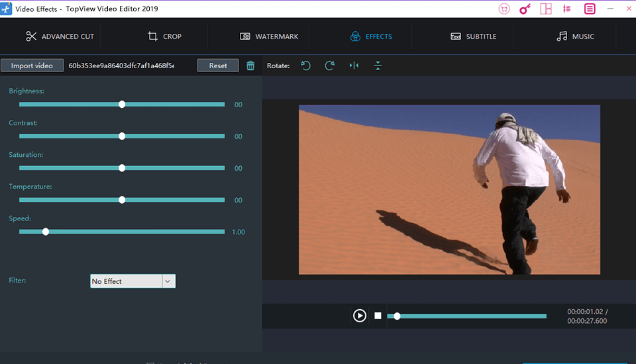Click the timestamp 00:00:01.02
Screen dimensions: 636x364
click(x=585, y=312)
